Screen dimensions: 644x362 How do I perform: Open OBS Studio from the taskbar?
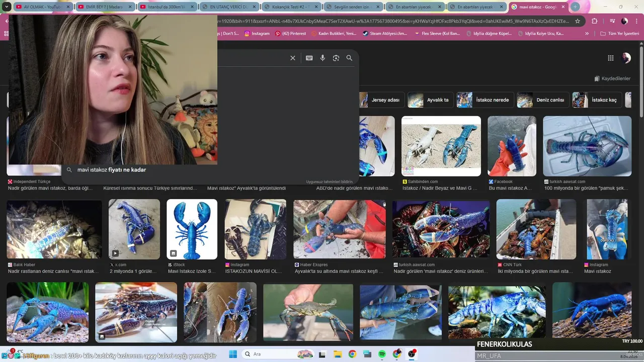(412, 354)
